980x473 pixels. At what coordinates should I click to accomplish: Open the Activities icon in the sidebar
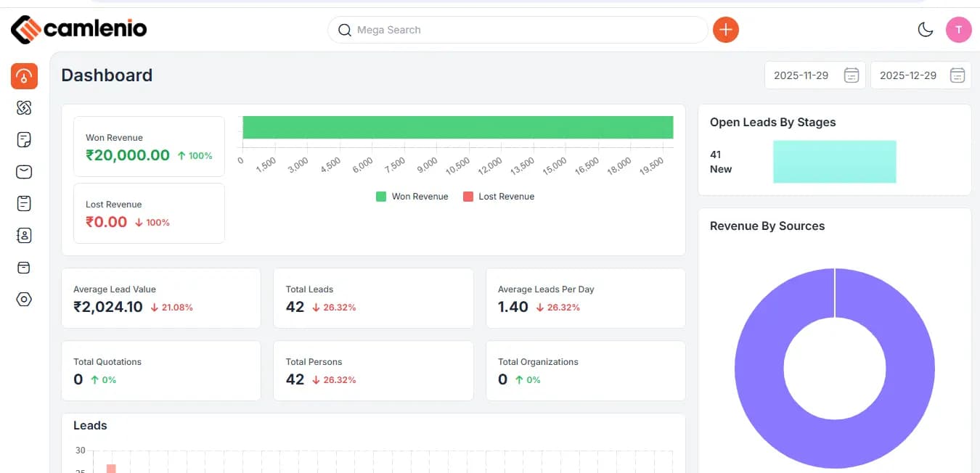tap(24, 203)
